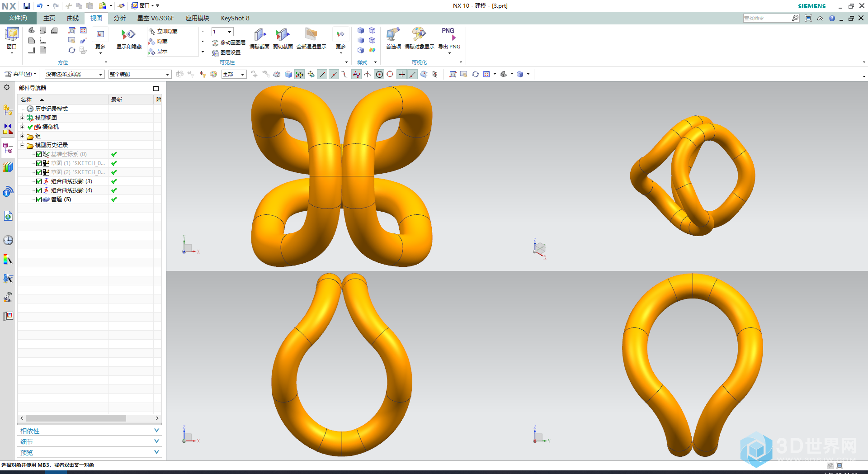This screenshot has height=474, width=868.
Task: Click the color palette icon in selection bar
Action: (x=213, y=74)
